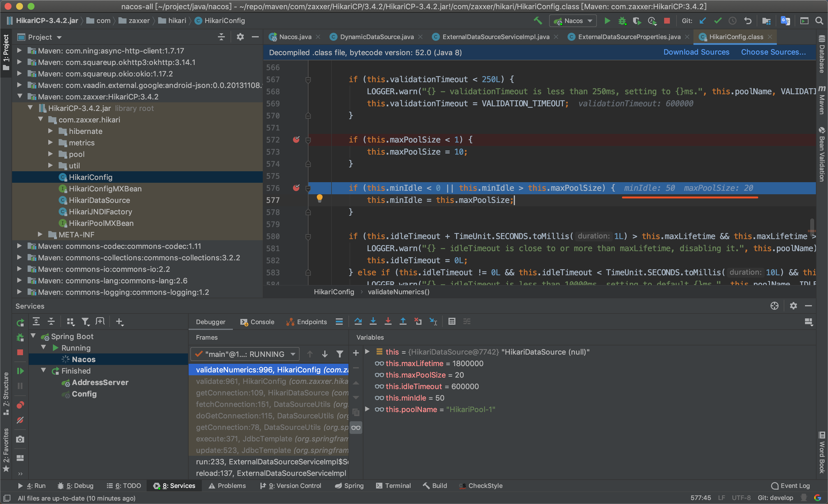Rerun the application with the green play icon
This screenshot has width=828, height=504.
click(607, 21)
